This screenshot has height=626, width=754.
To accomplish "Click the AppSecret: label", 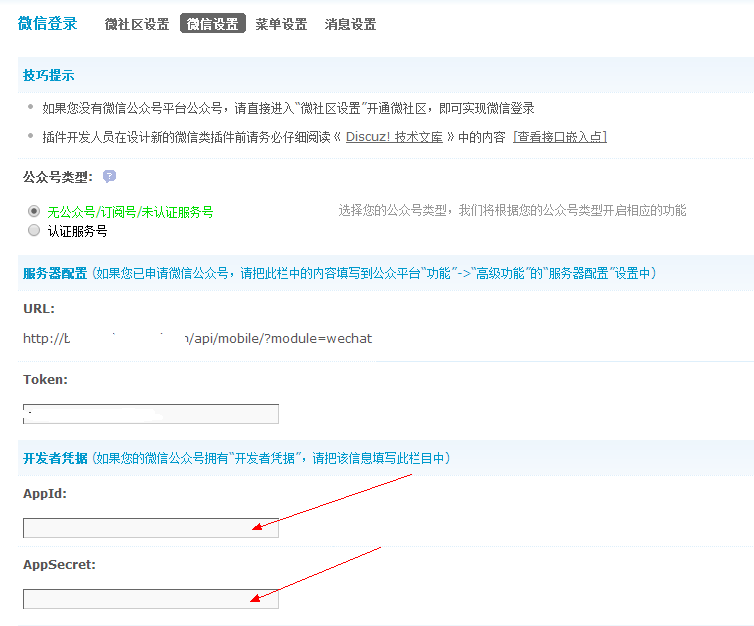I will tap(59, 564).
